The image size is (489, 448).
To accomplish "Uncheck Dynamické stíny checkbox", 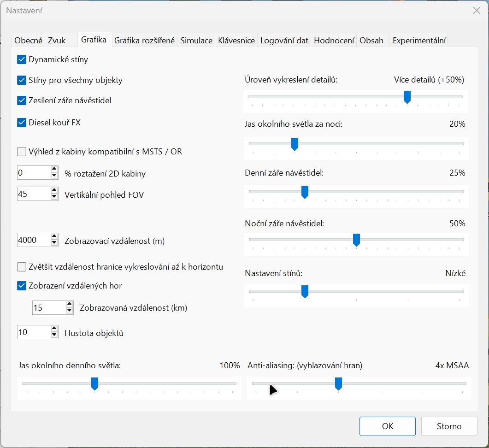I will tap(22, 59).
